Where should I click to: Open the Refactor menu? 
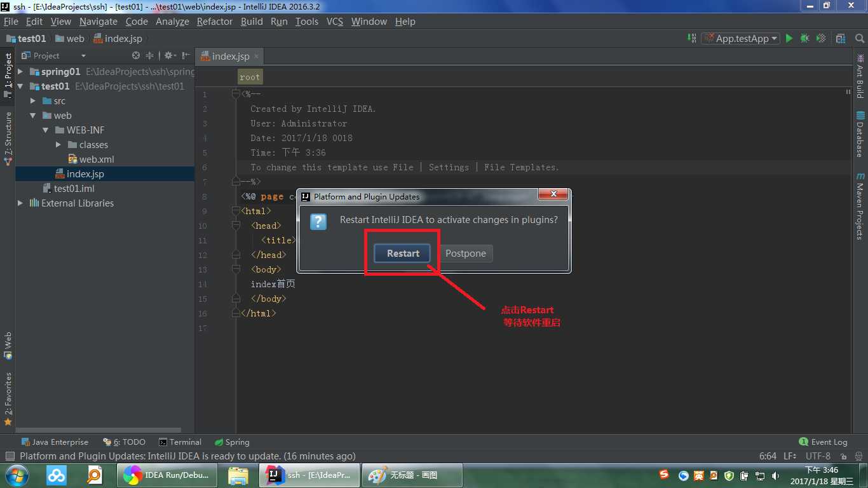(215, 21)
